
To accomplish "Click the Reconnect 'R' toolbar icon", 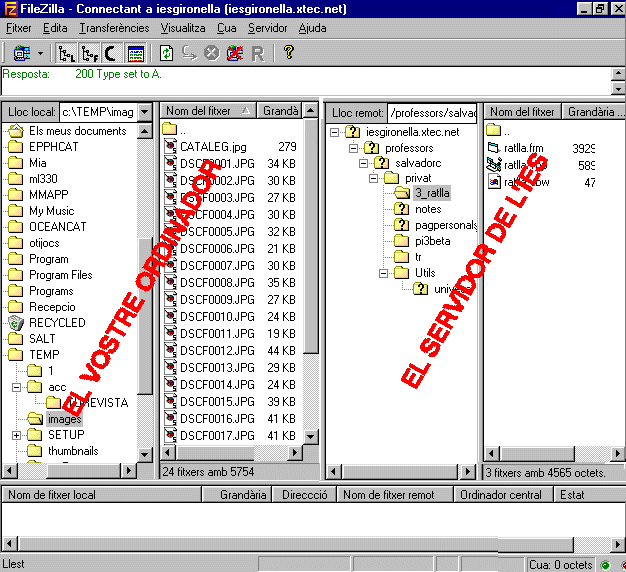I will [x=257, y=53].
